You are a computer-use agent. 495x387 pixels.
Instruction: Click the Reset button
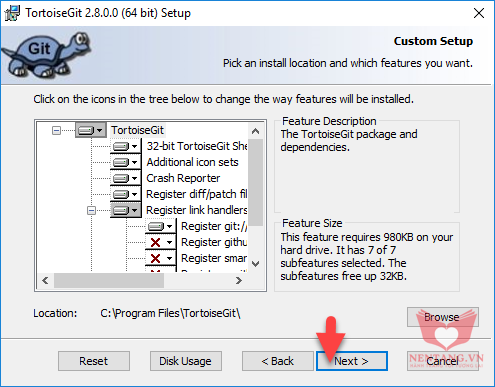click(x=94, y=361)
